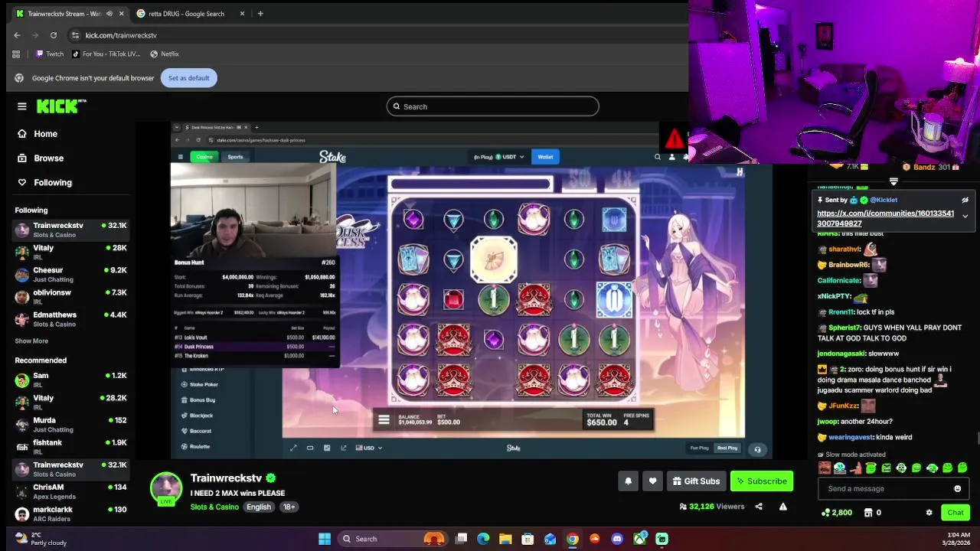Image resolution: width=980 pixels, height=551 pixels.
Task: Reload the Kick page
Action: [54, 35]
